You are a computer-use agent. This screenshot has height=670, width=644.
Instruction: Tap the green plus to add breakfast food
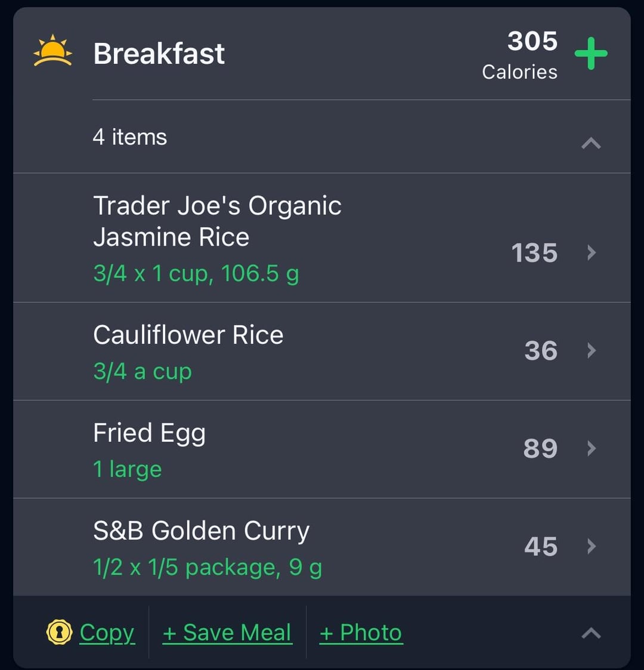591,54
